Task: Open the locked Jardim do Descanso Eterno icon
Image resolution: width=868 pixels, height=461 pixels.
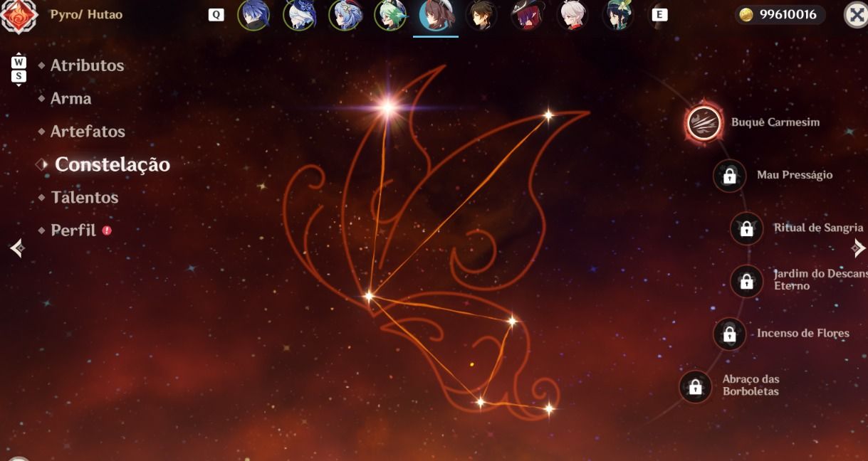Action: (746, 281)
